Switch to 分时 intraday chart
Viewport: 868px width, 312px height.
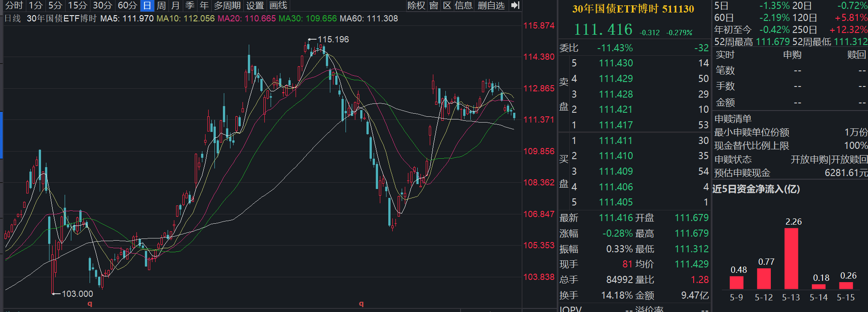pos(13,5)
